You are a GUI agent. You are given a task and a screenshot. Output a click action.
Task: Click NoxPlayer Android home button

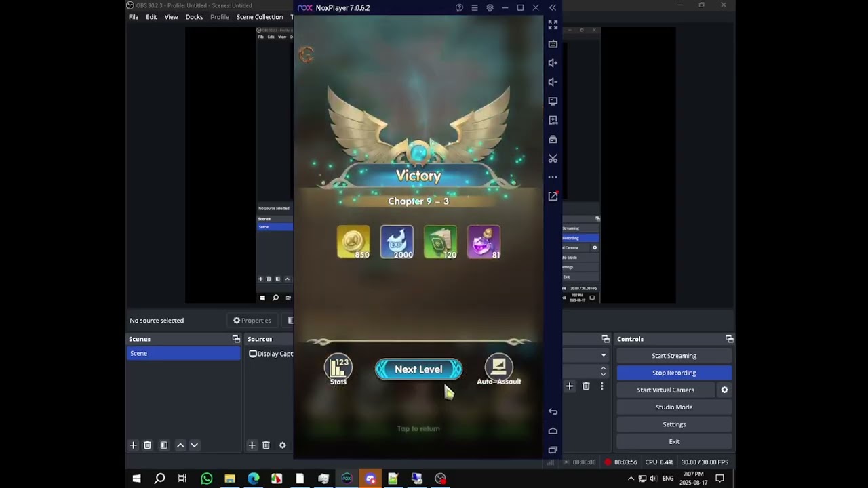tap(553, 431)
